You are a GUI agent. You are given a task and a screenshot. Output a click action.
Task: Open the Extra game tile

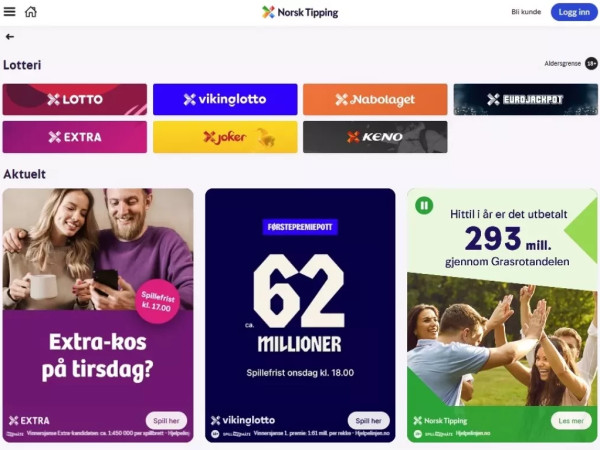(x=75, y=137)
